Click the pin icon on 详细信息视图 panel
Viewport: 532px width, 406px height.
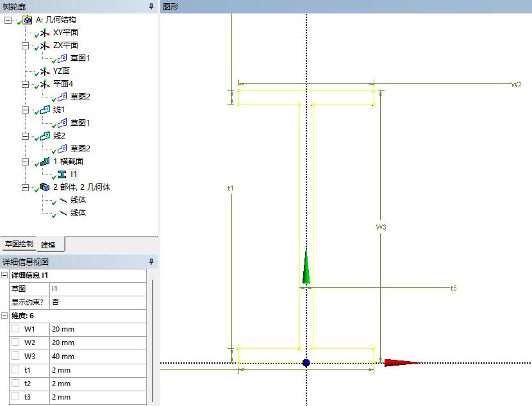151,262
